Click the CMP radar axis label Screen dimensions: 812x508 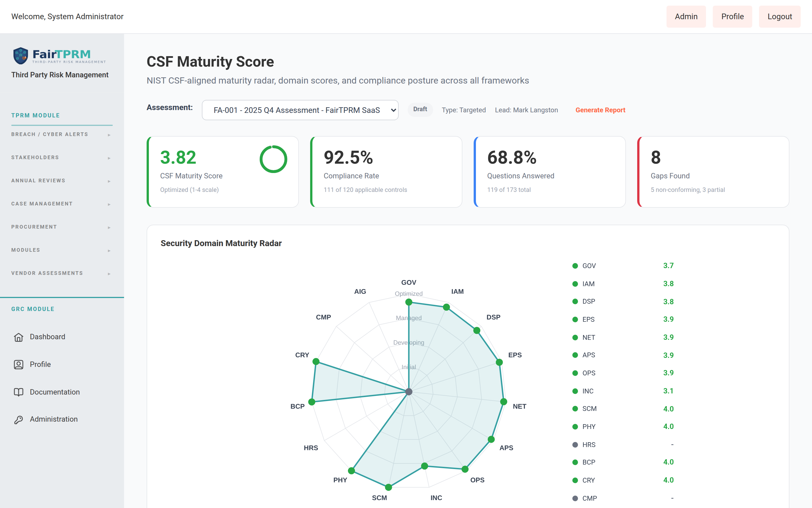(x=323, y=317)
